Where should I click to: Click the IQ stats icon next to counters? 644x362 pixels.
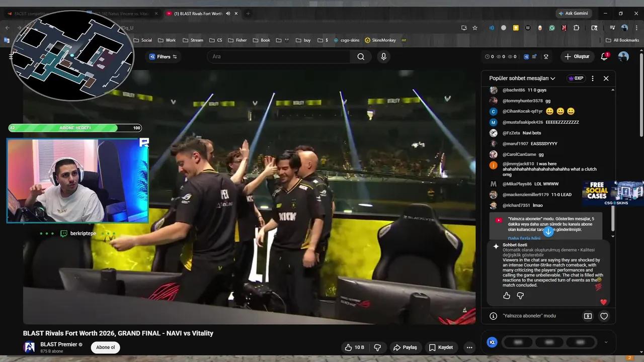(x=526, y=57)
